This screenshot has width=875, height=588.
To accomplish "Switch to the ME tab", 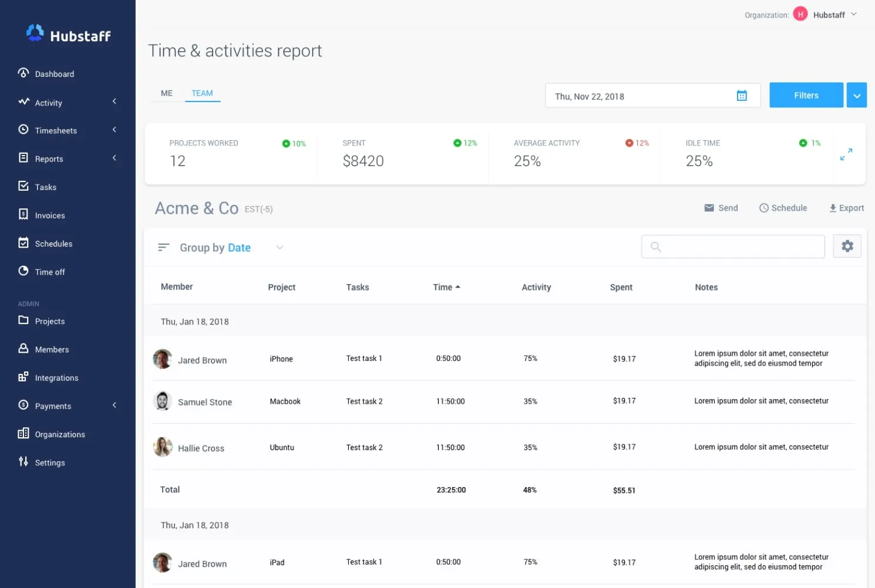I will 167,93.
